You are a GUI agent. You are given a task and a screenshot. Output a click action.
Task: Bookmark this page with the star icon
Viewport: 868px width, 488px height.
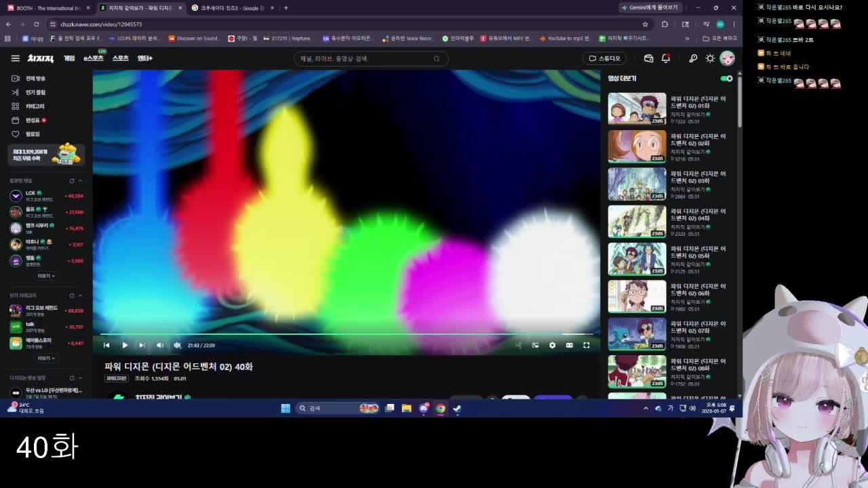pos(645,24)
